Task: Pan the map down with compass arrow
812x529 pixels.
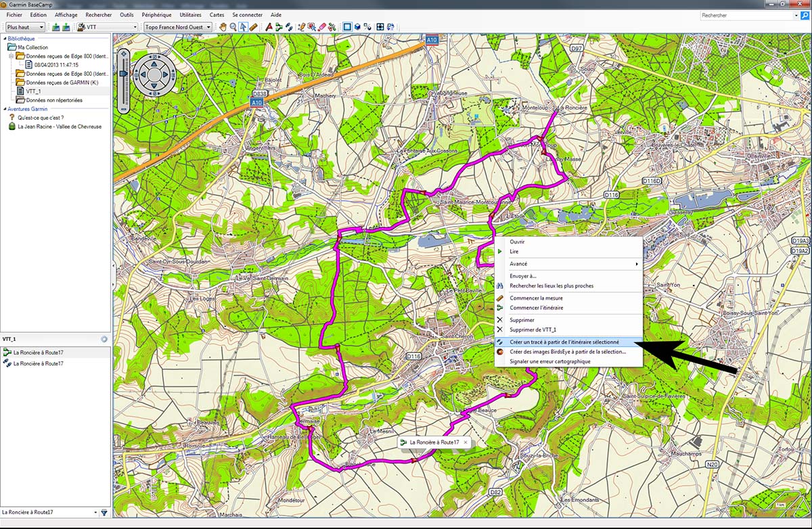Action: (154, 86)
